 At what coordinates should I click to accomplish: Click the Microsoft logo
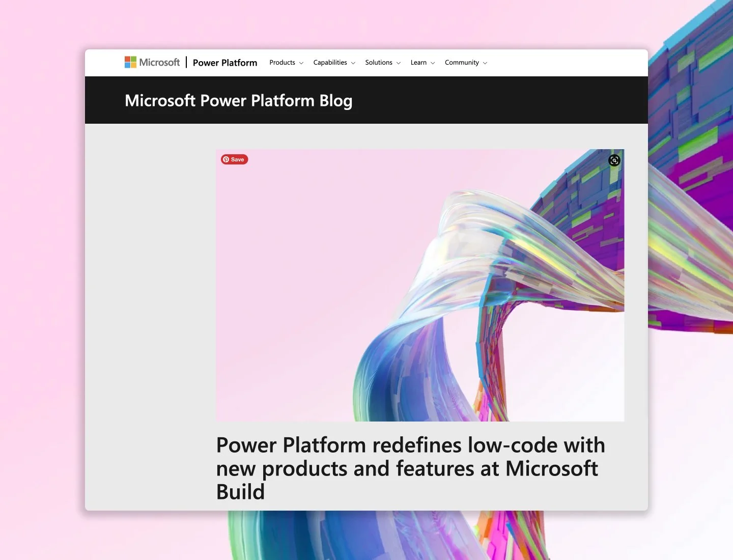152,62
